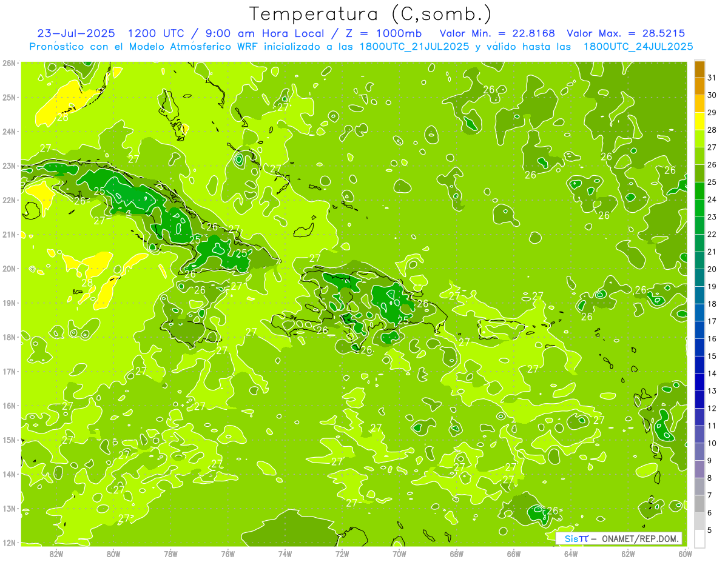Image resolution: width=728 pixels, height=562 pixels.
Task: Select valid-until time "1800UTC_24JUL2025"
Action: [x=638, y=46]
